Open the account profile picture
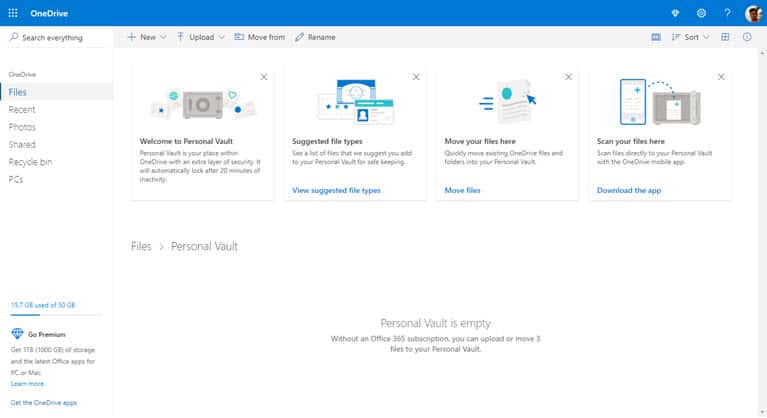 tap(754, 13)
